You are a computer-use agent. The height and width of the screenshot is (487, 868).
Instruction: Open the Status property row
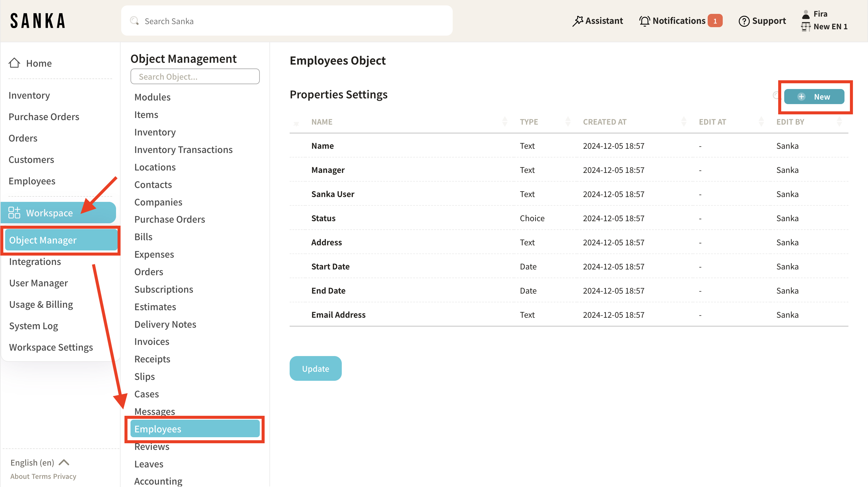tap(323, 218)
